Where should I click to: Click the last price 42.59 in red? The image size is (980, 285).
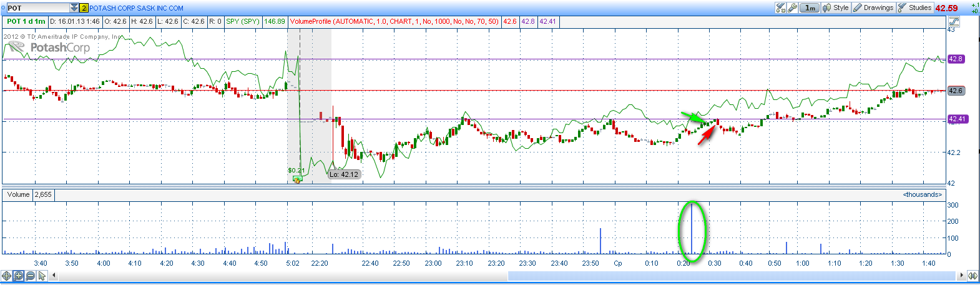[946, 8]
